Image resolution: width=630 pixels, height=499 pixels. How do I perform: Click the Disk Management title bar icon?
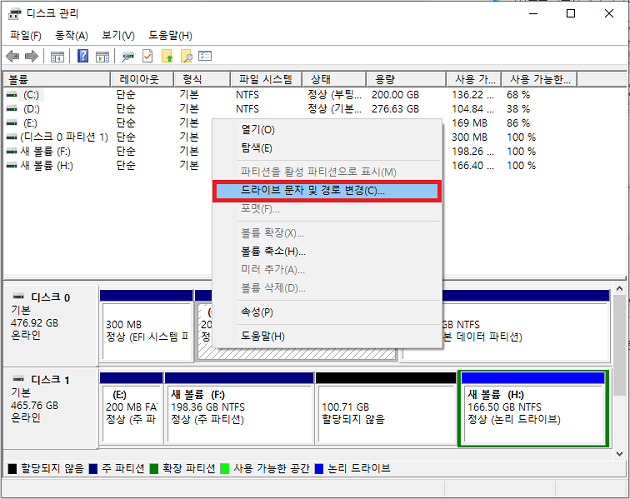coord(15,14)
